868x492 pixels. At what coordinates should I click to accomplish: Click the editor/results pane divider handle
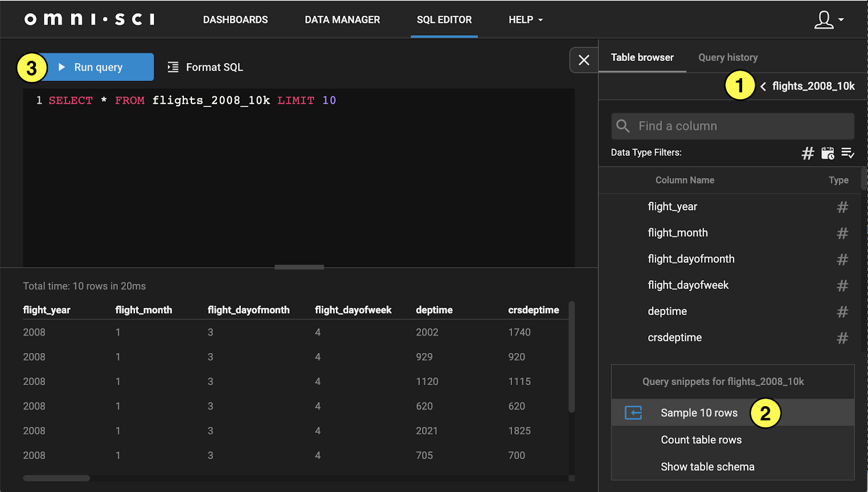pos(299,267)
